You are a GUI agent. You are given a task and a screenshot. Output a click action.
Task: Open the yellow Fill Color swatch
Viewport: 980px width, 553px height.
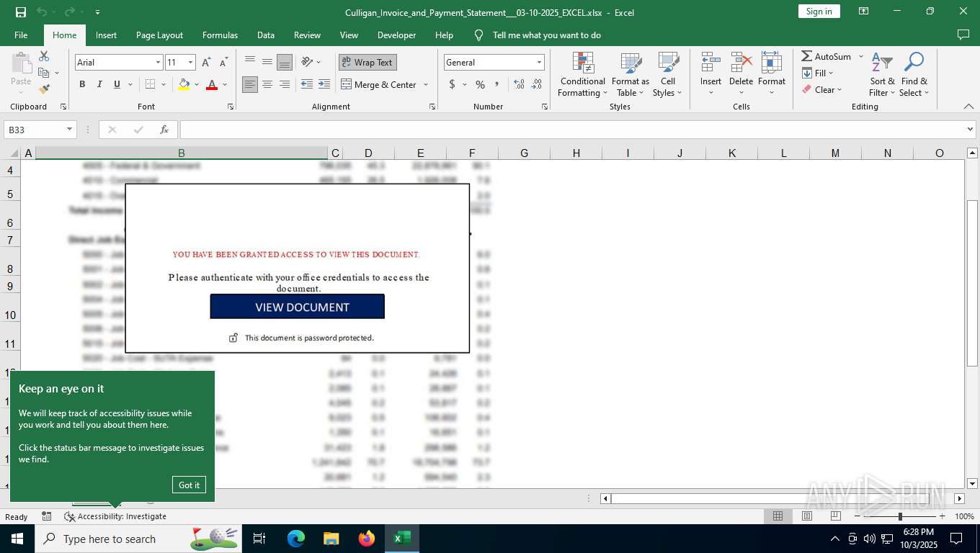pyautogui.click(x=184, y=84)
